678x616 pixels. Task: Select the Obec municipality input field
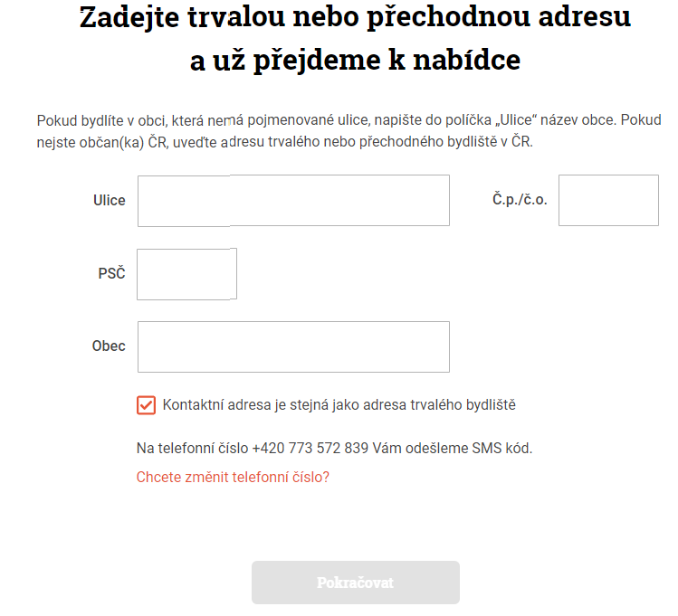(293, 346)
